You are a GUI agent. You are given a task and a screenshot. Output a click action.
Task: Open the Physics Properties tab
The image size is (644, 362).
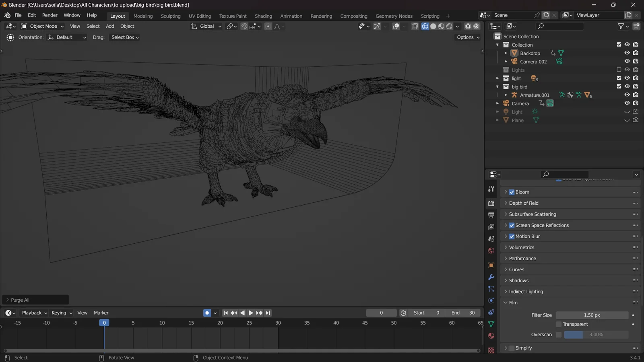click(491, 300)
